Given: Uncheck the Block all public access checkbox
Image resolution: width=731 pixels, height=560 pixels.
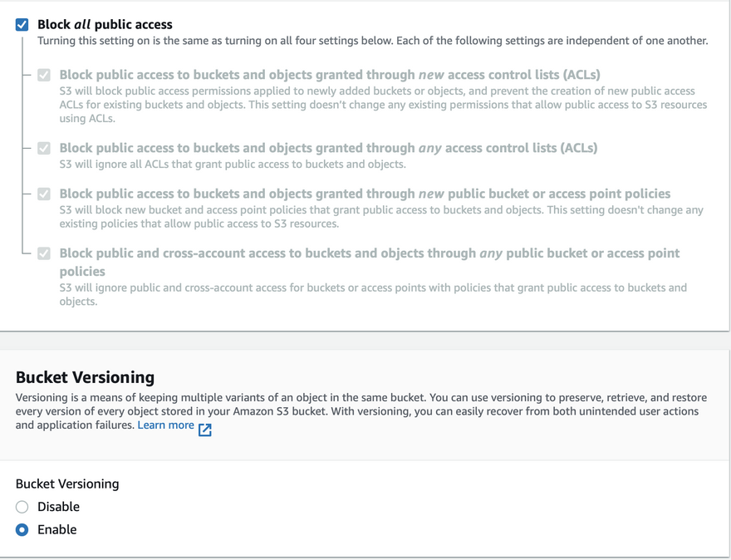Looking at the screenshot, I should 22,24.
